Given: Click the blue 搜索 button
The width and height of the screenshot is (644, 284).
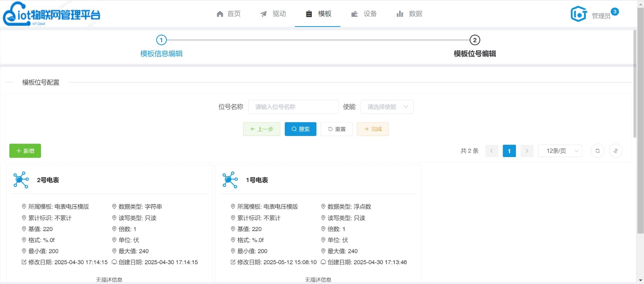Looking at the screenshot, I should tap(300, 129).
